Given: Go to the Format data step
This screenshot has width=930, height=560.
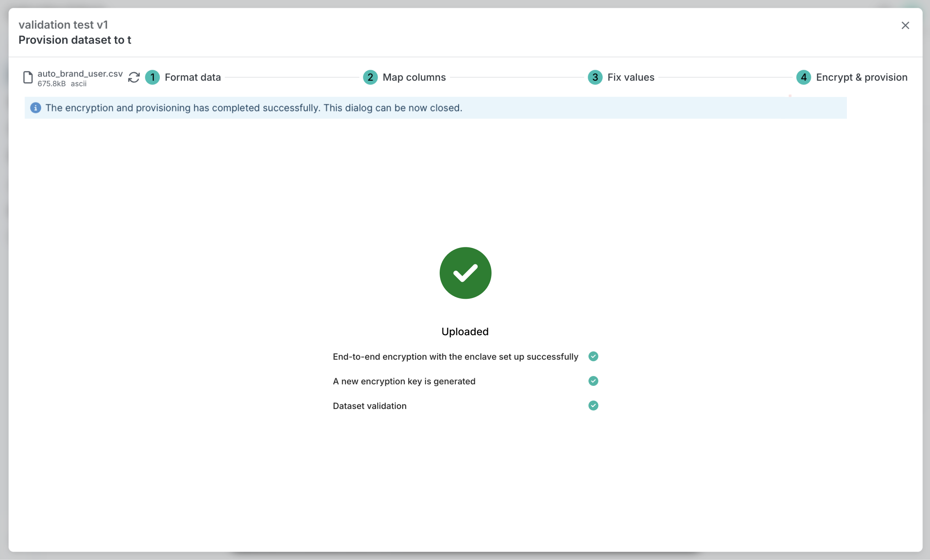Looking at the screenshot, I should [x=193, y=77].
